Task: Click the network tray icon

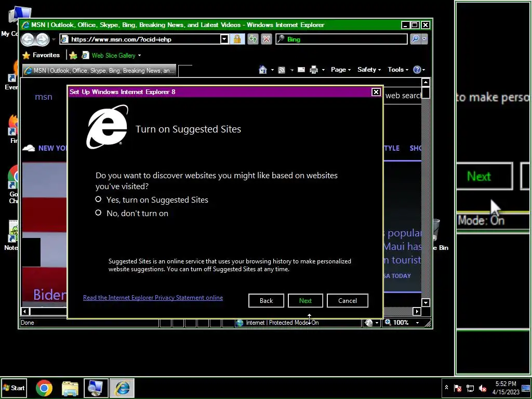Action: (x=470, y=388)
